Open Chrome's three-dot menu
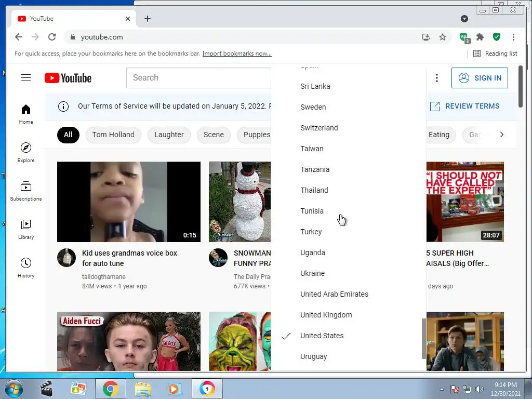 (x=513, y=37)
